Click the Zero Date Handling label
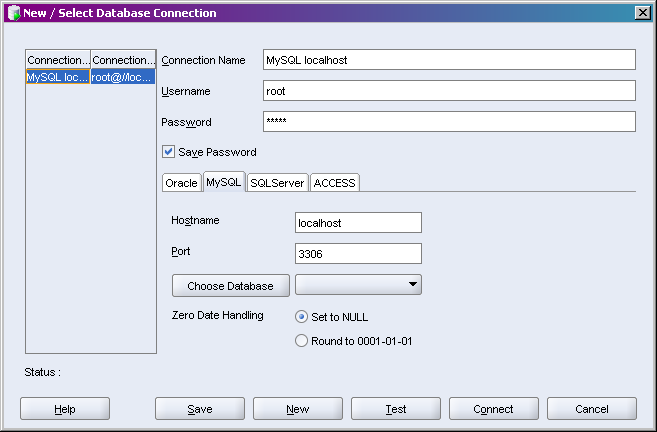Image resolution: width=657 pixels, height=432 pixels. [217, 315]
